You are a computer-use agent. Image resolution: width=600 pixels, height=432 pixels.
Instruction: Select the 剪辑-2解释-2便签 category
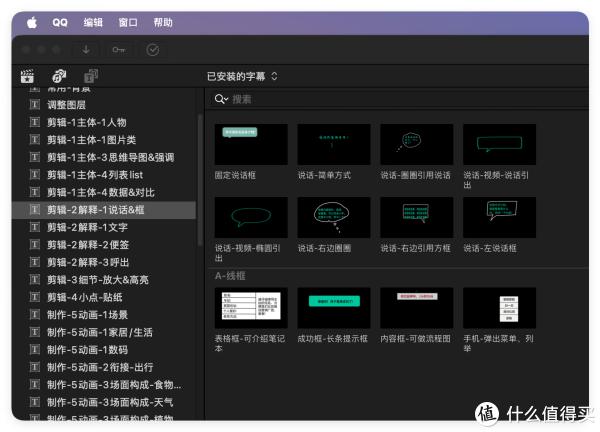point(104,245)
